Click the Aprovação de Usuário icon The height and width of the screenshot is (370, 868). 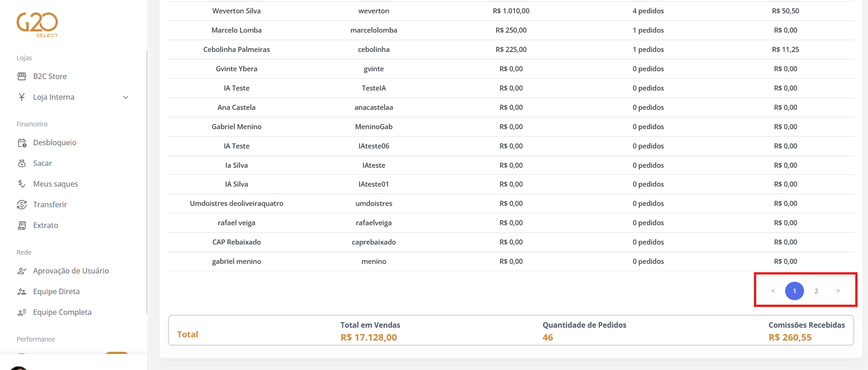22,271
